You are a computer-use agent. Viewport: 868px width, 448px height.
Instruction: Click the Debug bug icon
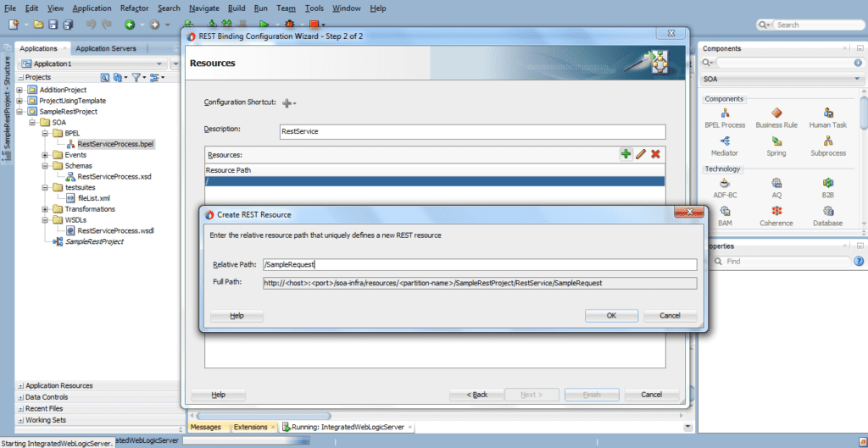(289, 25)
